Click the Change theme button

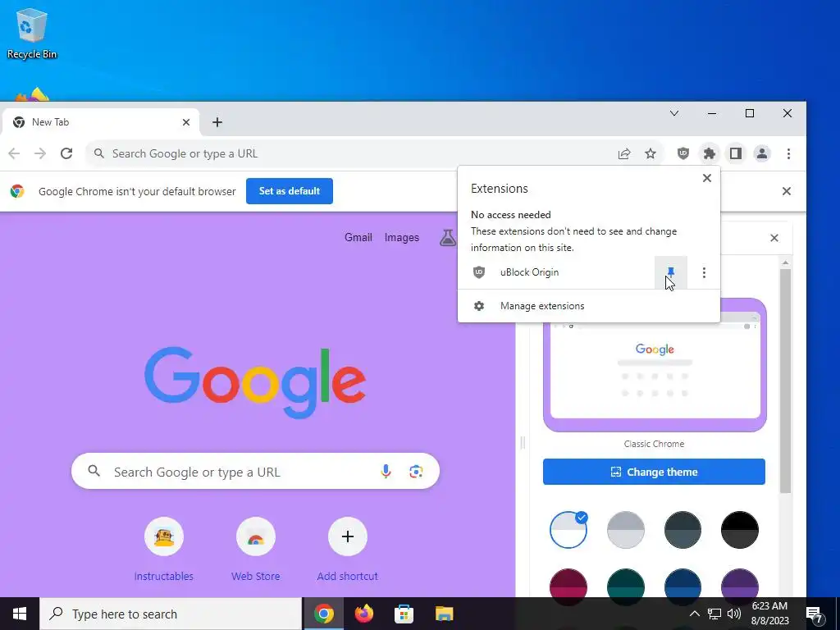(654, 472)
